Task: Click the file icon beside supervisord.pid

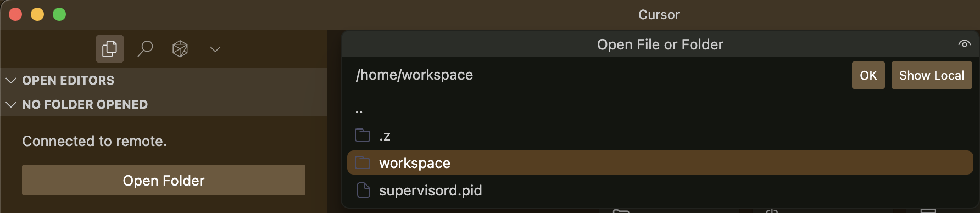Action: point(363,190)
